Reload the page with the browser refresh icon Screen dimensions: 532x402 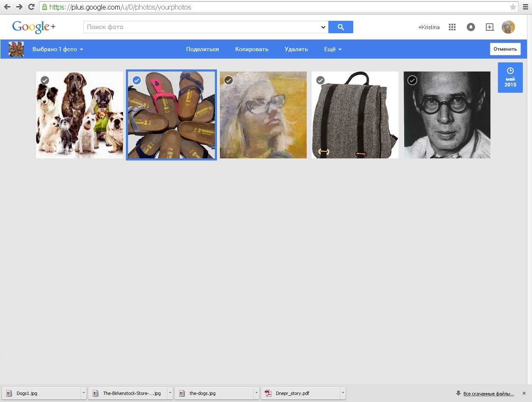point(31,7)
